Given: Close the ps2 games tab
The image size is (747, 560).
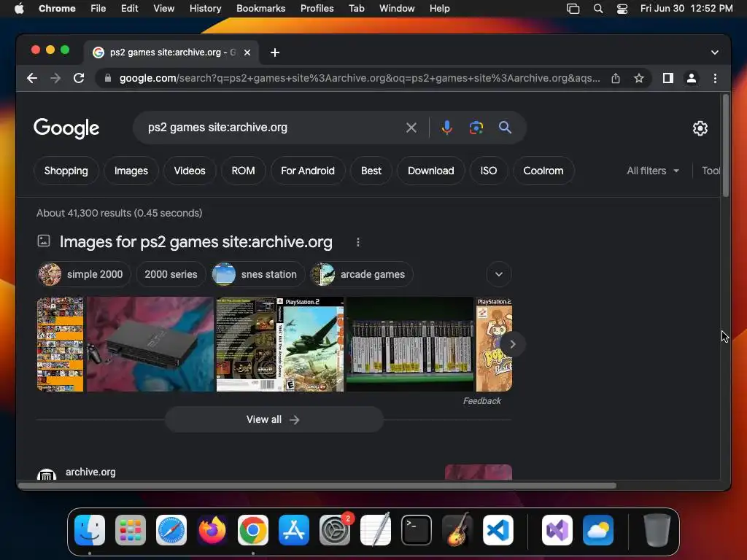Looking at the screenshot, I should point(247,52).
